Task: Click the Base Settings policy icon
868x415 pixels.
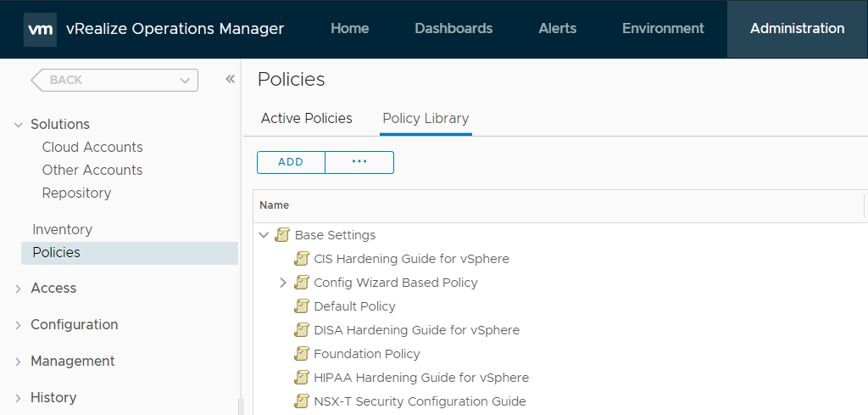Action: click(x=282, y=235)
